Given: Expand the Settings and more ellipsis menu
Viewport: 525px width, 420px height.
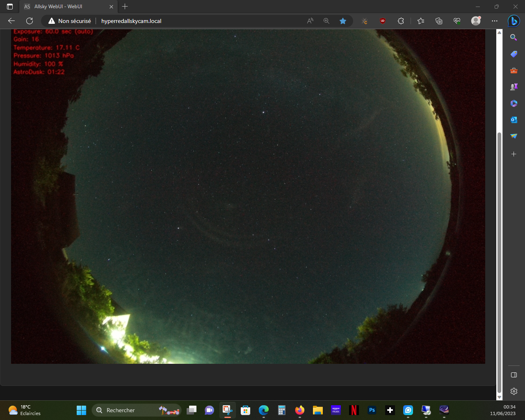Looking at the screenshot, I should [x=495, y=21].
